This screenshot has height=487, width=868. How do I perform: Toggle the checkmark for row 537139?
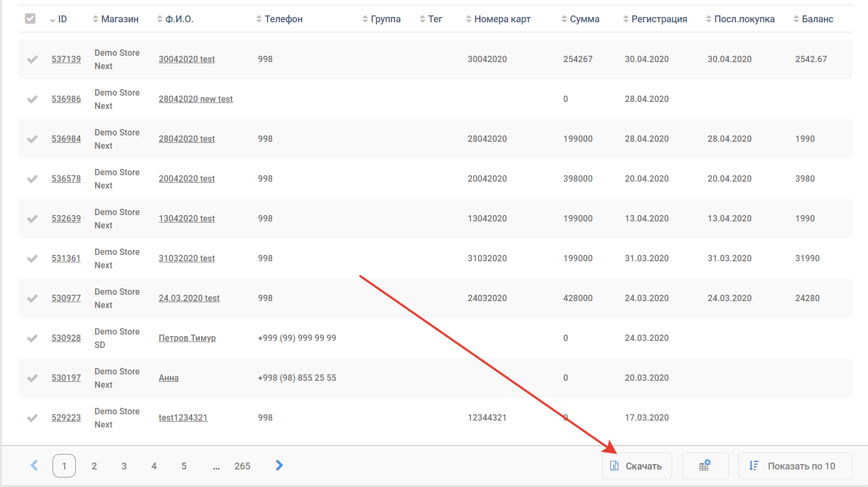coord(32,59)
